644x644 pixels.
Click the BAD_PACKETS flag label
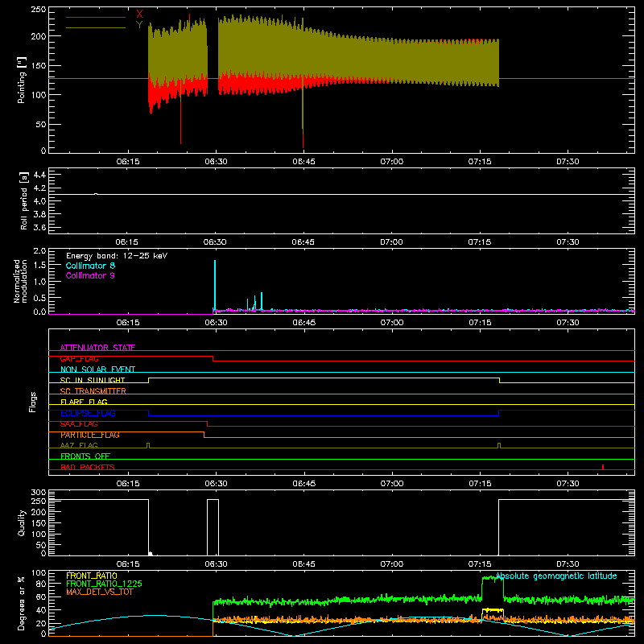pyautogui.click(x=88, y=467)
